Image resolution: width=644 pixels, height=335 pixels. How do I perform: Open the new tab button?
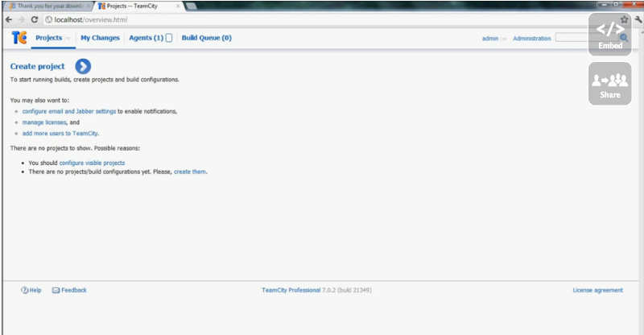[x=191, y=6]
